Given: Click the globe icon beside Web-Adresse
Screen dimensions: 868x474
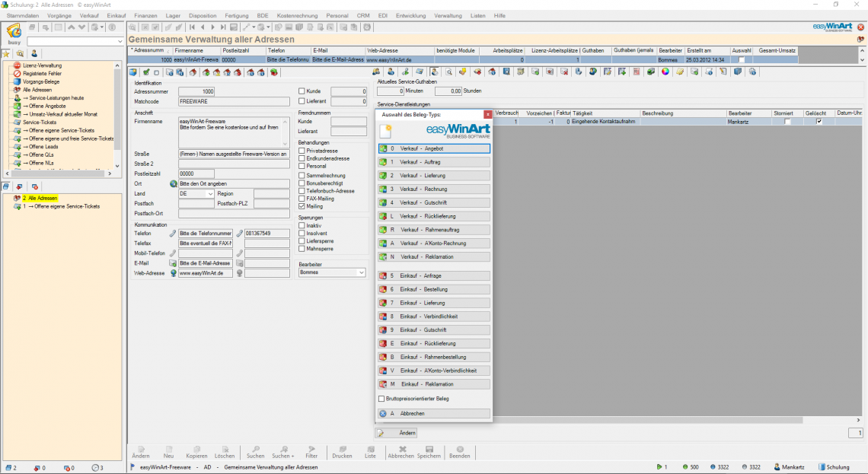Looking at the screenshot, I should [173, 273].
